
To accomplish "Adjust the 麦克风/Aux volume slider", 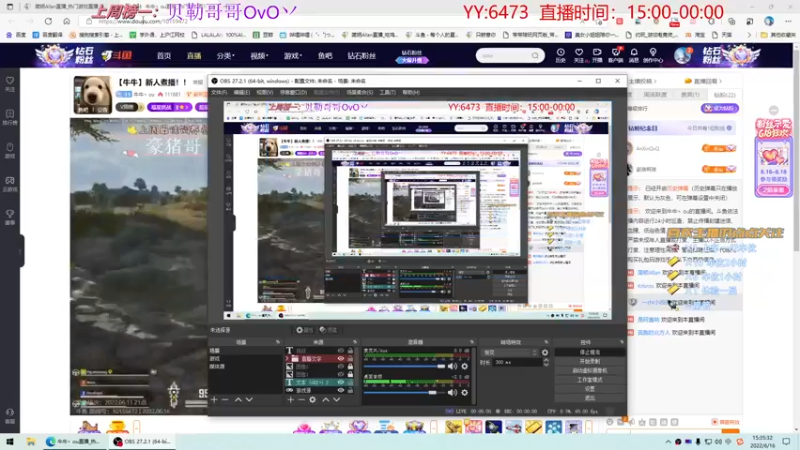I will tap(405, 366).
